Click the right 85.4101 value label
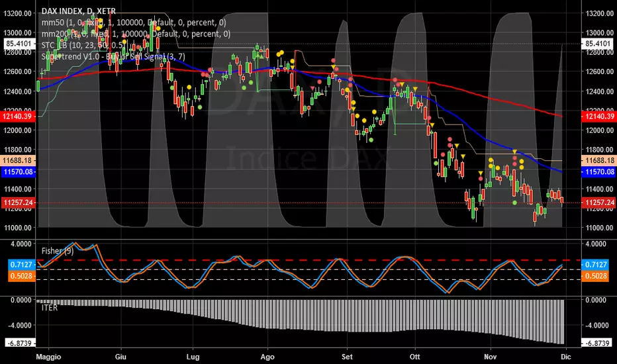This screenshot has width=617, height=364. coord(597,44)
